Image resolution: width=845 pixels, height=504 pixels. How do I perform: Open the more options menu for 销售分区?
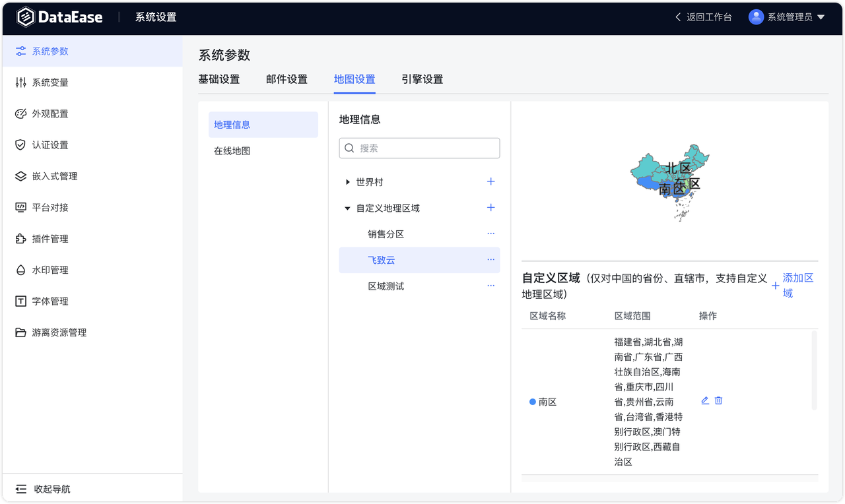[490, 233]
